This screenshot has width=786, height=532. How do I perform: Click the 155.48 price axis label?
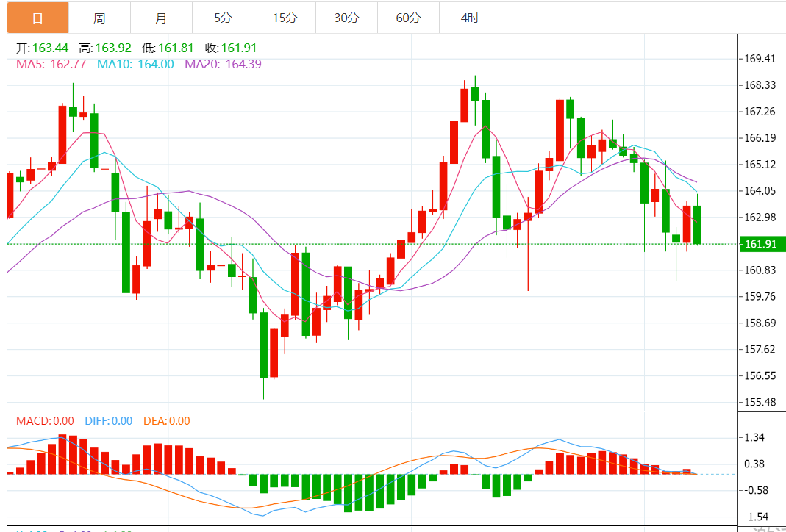[760, 402]
